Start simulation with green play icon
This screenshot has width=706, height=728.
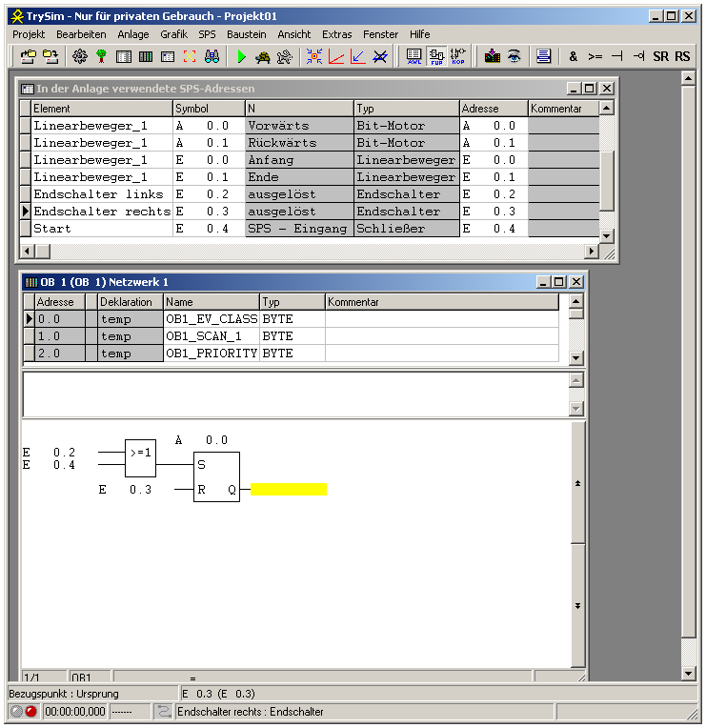coord(241,57)
